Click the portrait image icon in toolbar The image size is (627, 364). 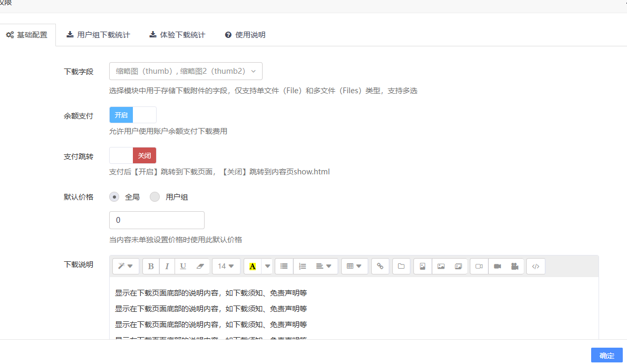pyautogui.click(x=423, y=266)
